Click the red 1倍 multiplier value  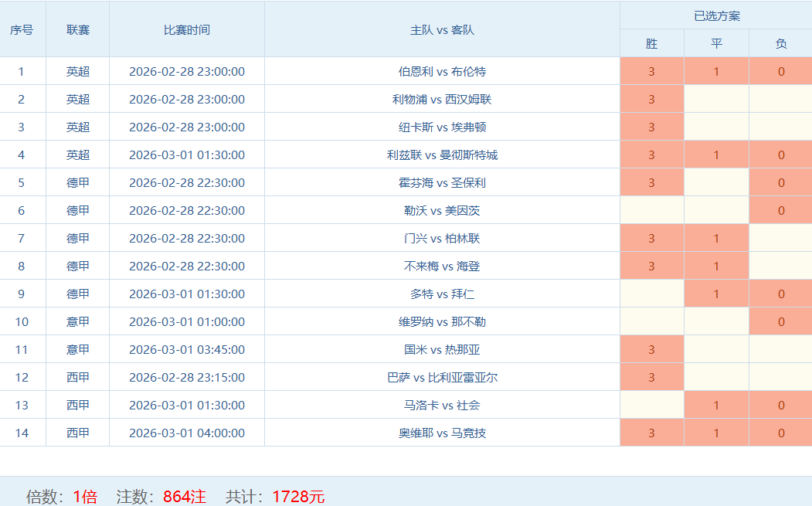(85, 496)
